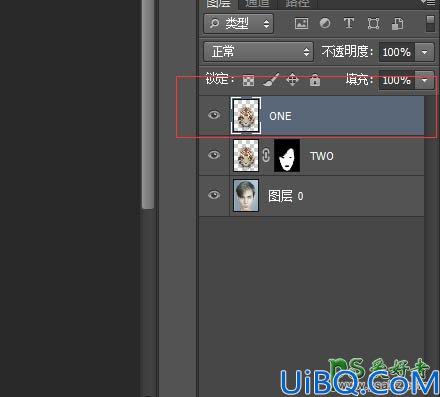Filter layers by pixel image icon
The image size is (440, 397).
point(301,24)
